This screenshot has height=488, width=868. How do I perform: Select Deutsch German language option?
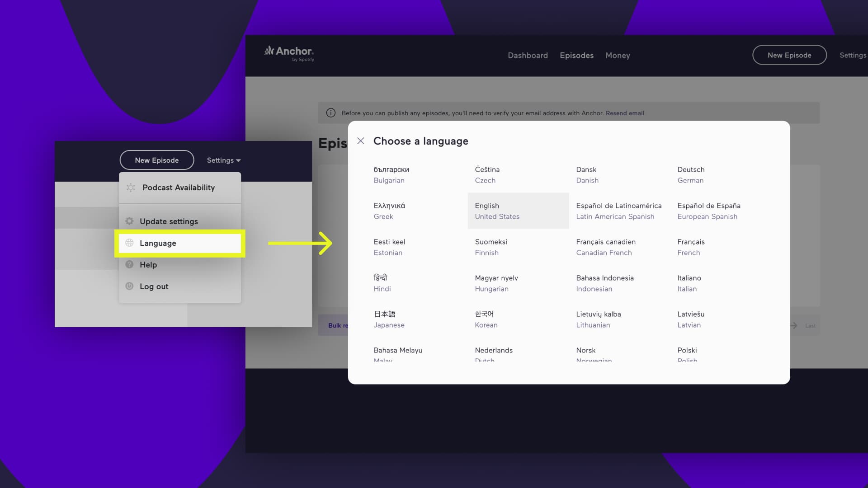click(691, 175)
